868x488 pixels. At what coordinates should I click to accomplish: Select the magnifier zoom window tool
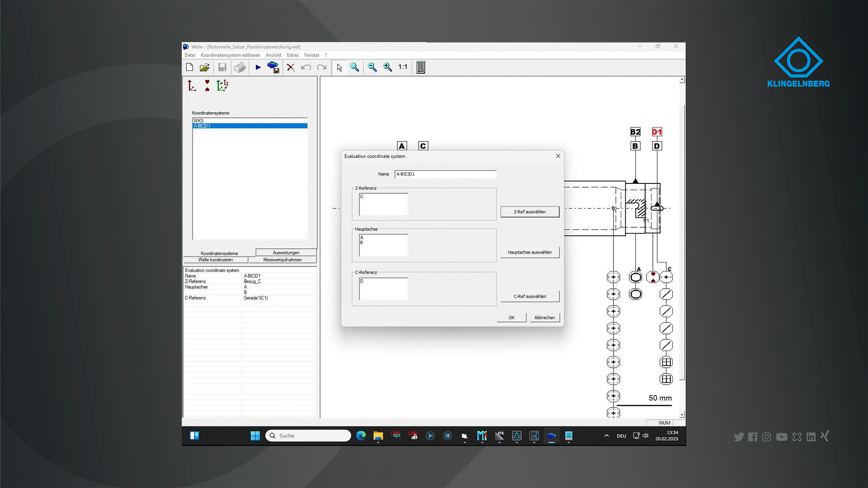pyautogui.click(x=355, y=67)
